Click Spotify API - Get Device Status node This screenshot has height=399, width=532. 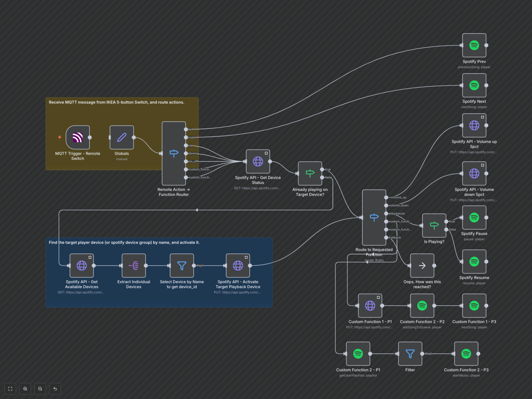258,161
